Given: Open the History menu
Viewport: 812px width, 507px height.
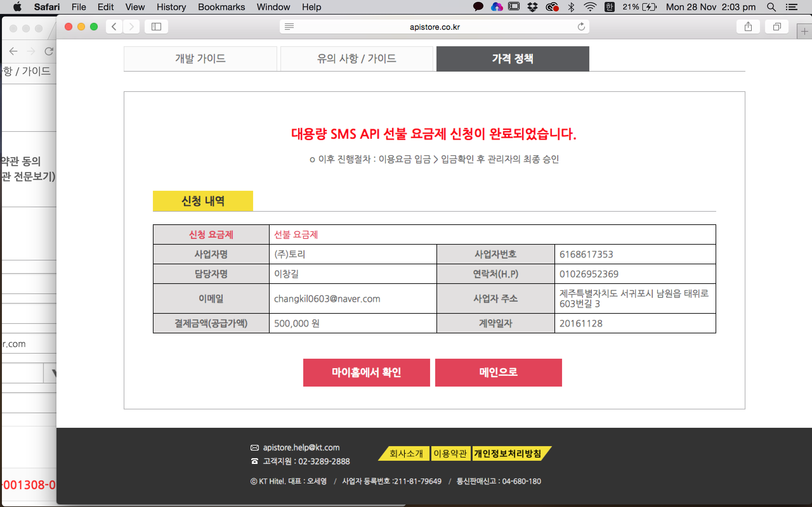Looking at the screenshot, I should click(x=171, y=7).
